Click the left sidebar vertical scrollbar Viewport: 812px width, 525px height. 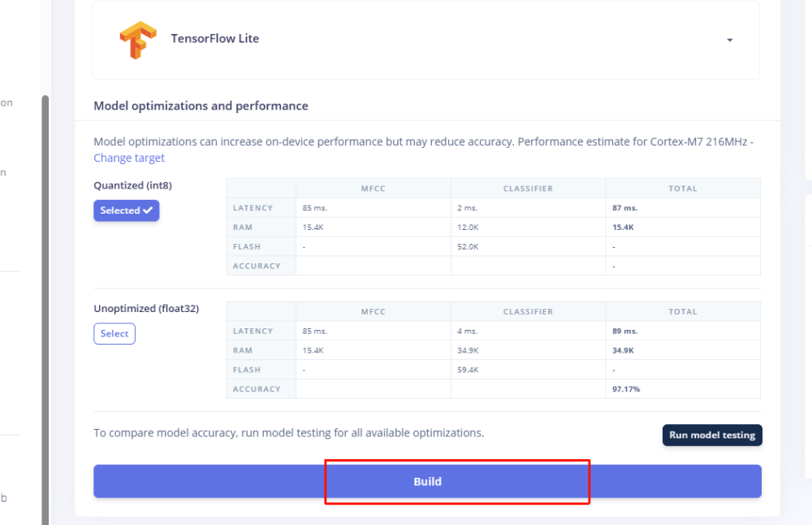coord(45,309)
